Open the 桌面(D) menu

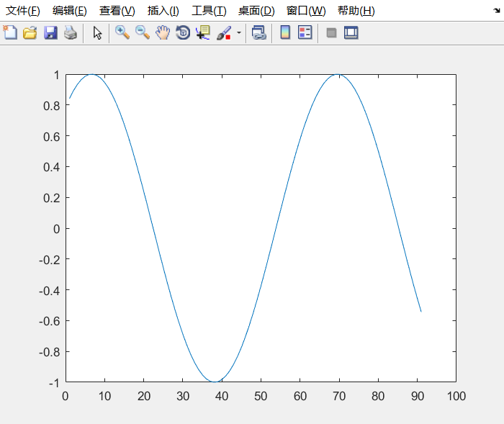click(256, 11)
